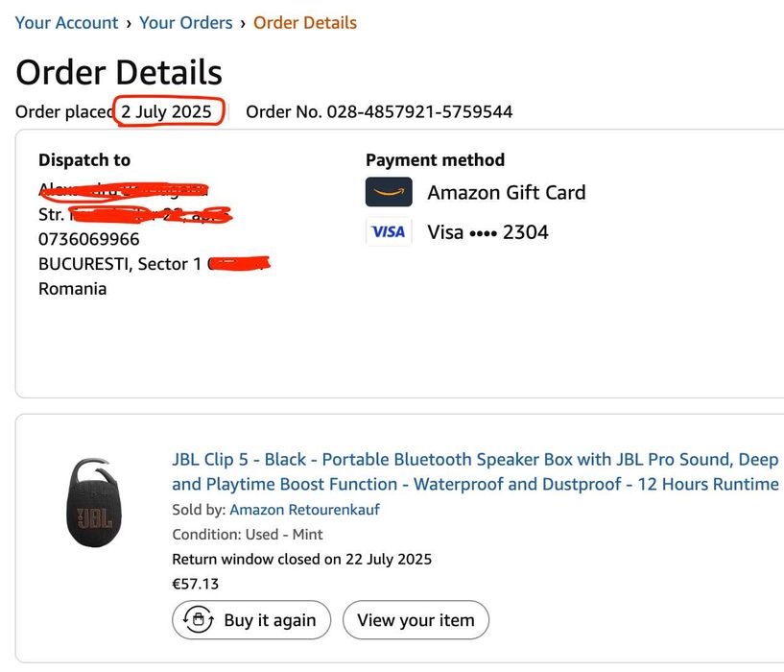The image size is (784, 672).
Task: Click the Order Details page heading
Action: pos(119,72)
